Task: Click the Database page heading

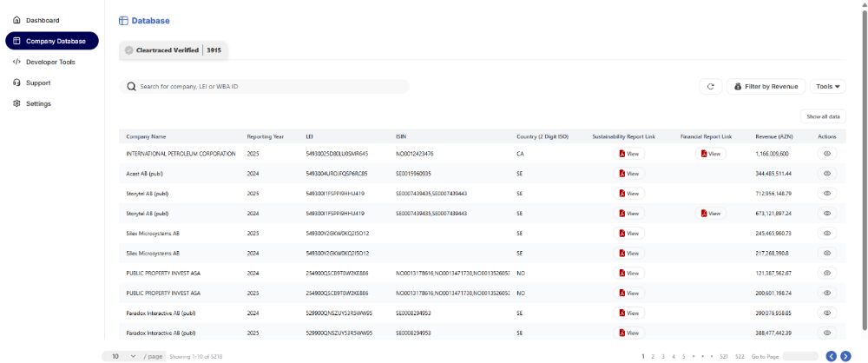Action: [144, 21]
